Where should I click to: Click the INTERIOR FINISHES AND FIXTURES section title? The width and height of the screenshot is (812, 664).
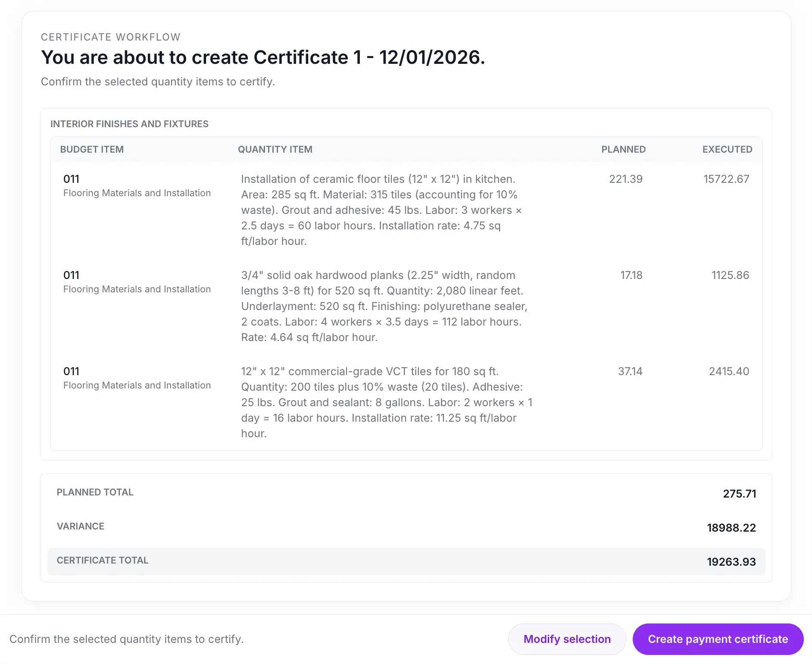[x=129, y=124]
